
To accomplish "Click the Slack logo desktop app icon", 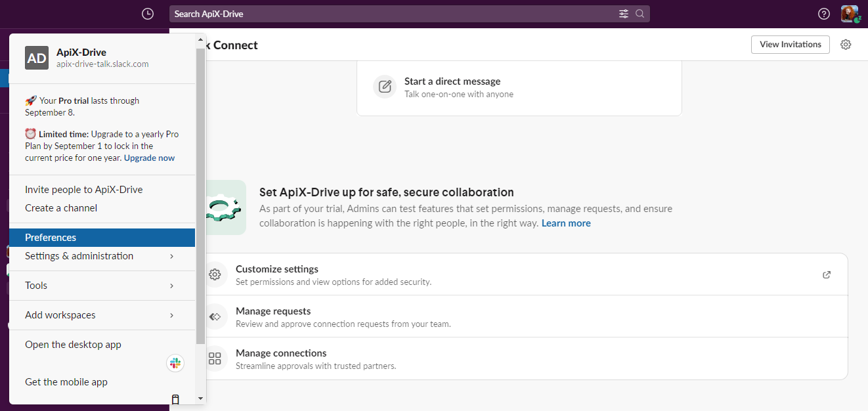I will [x=175, y=363].
